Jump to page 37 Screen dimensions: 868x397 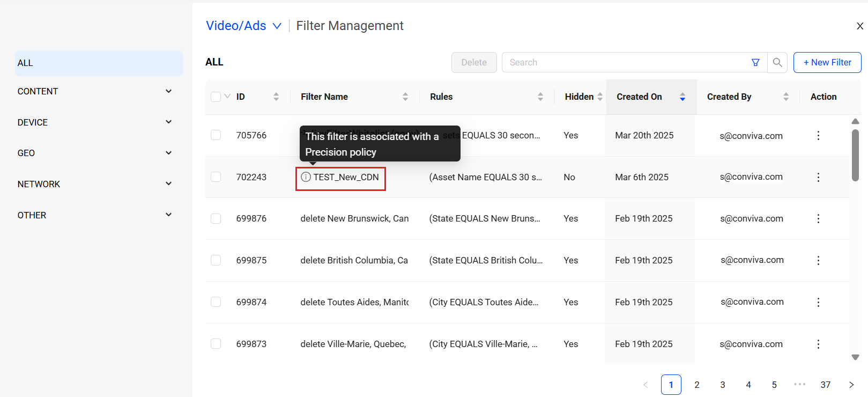point(826,385)
